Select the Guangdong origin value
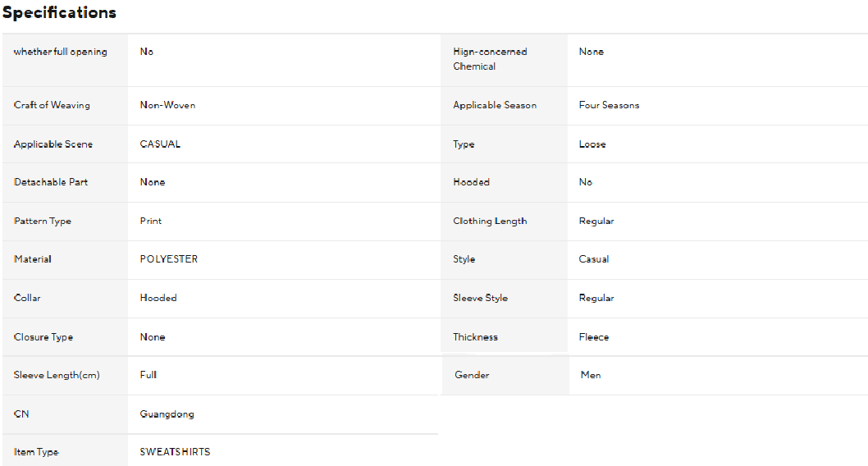The image size is (868, 466). (x=167, y=414)
